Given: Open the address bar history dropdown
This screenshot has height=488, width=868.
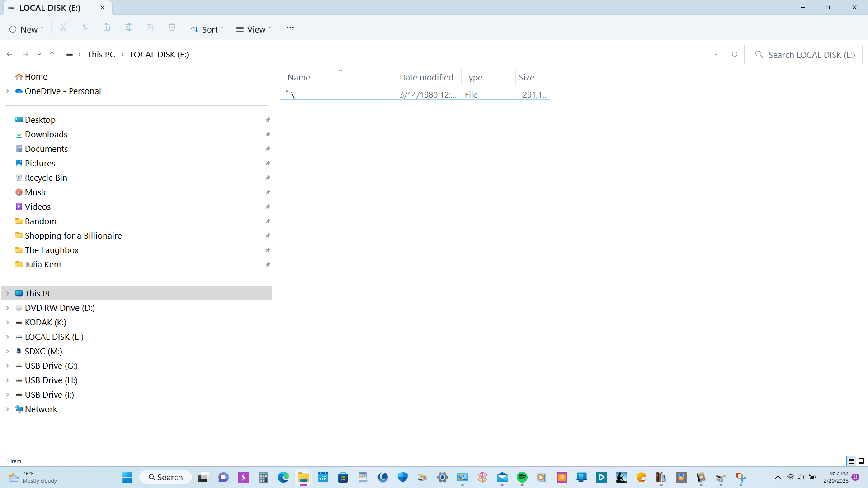Looking at the screenshot, I should point(716,54).
